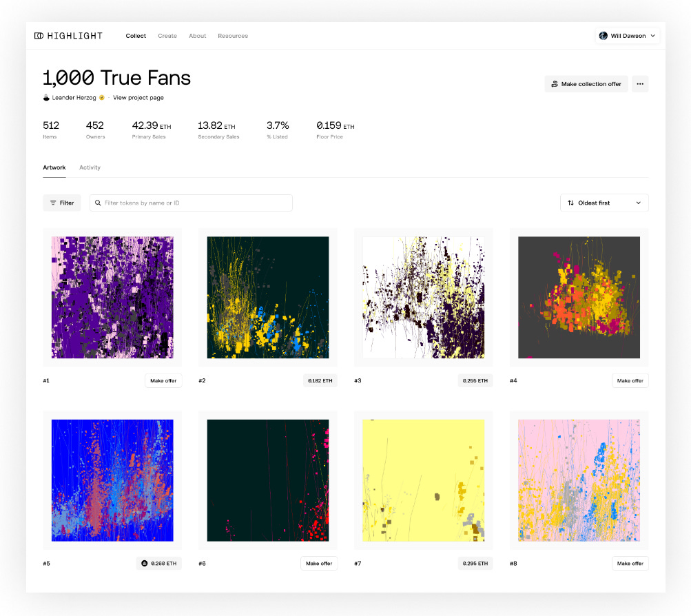This screenshot has height=616, width=691.
Task: Open the Filter panel
Action: coord(62,203)
